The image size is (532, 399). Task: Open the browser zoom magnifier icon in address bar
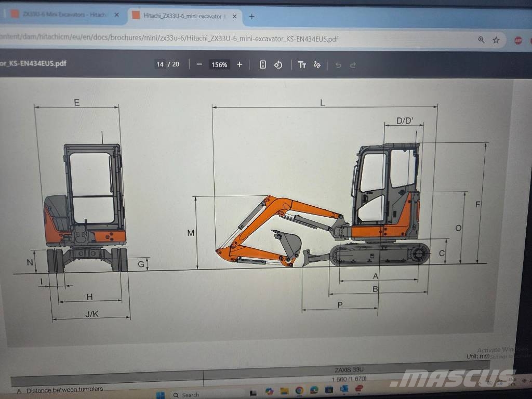481,39
